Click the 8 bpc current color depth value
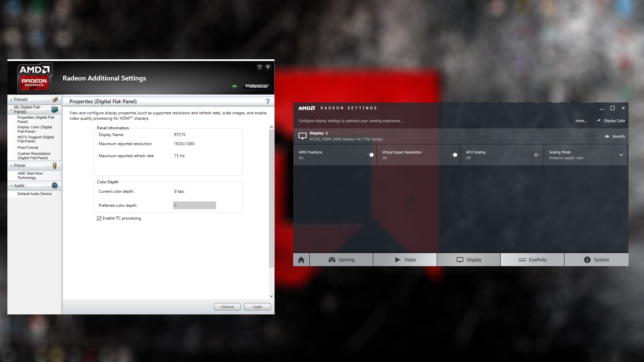Screen dimensions: 644x362 pos(179,191)
